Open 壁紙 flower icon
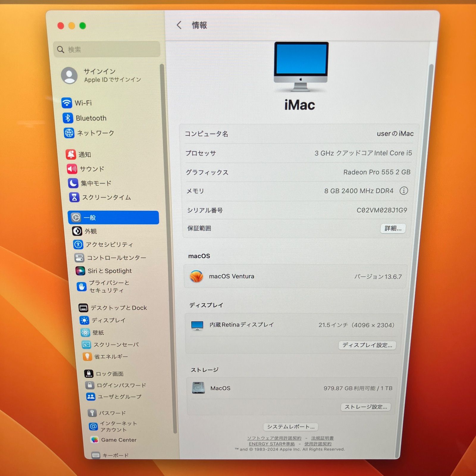This screenshot has width=476, height=476. [85, 332]
